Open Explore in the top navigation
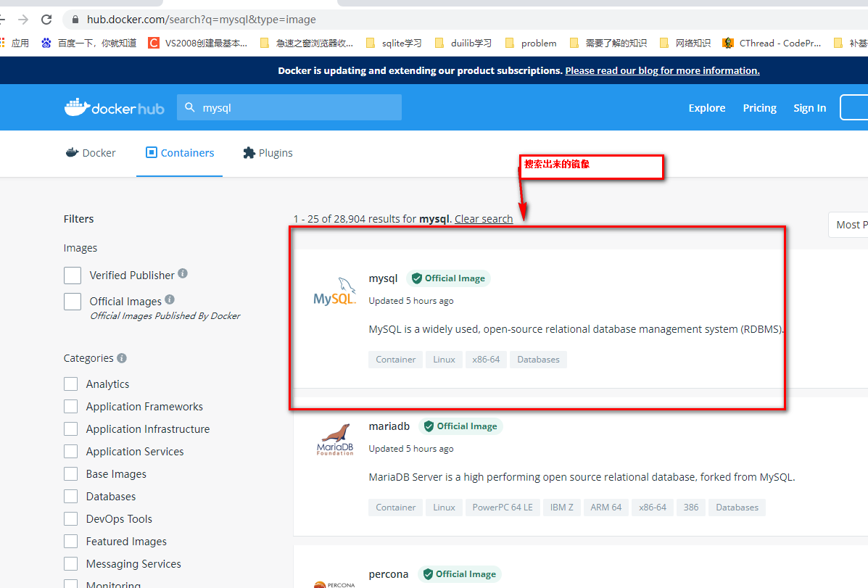868x588 pixels. pos(707,108)
